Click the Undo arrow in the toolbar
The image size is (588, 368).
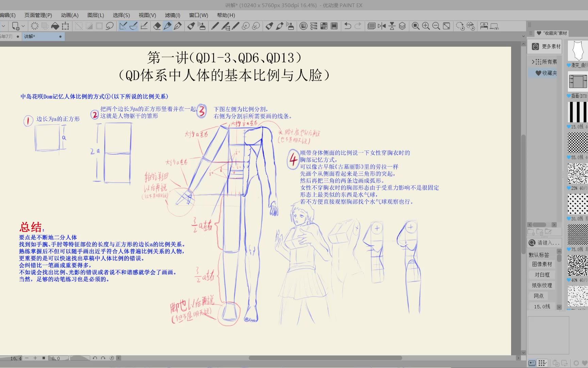[347, 26]
